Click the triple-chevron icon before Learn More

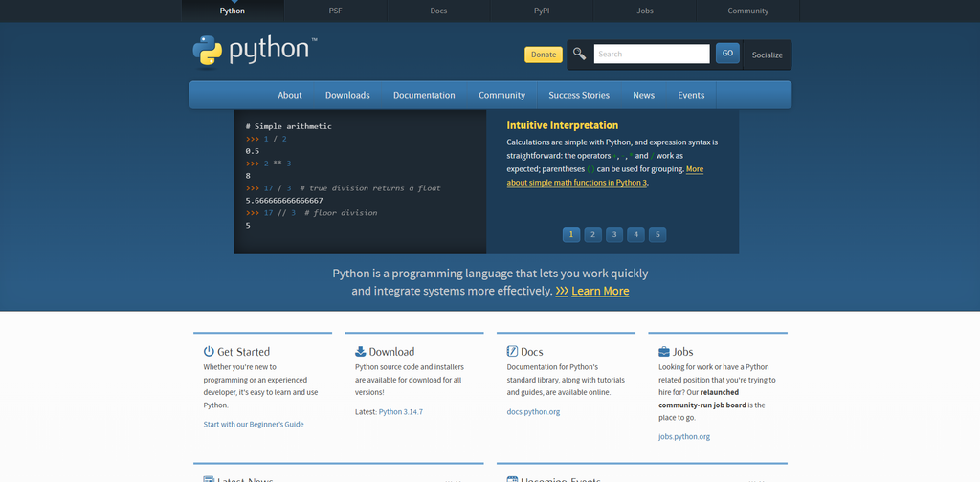(x=561, y=291)
